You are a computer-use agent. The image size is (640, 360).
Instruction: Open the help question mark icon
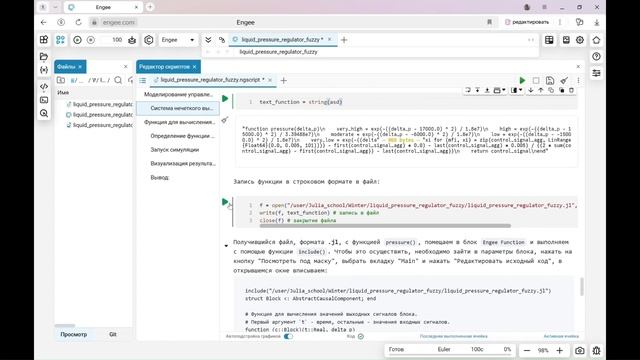point(596,56)
